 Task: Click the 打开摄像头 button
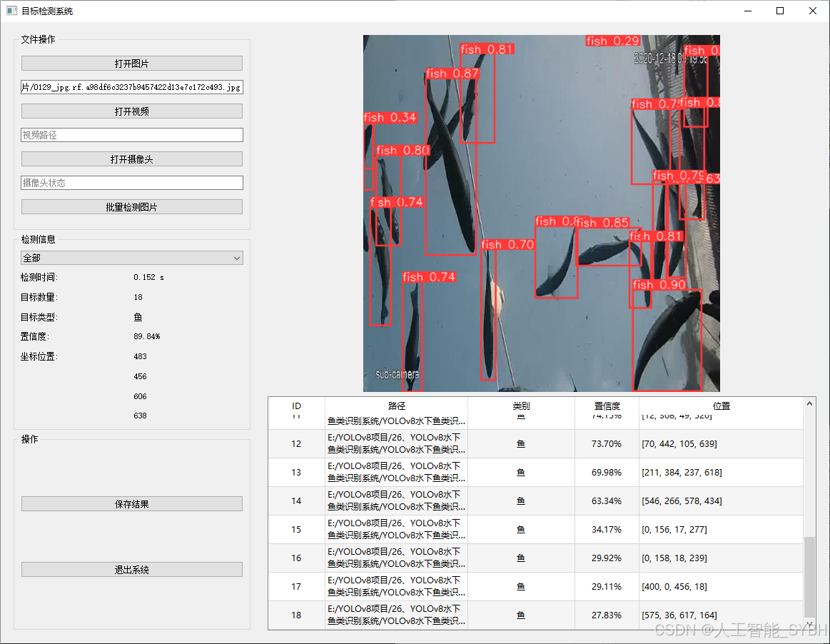point(131,159)
